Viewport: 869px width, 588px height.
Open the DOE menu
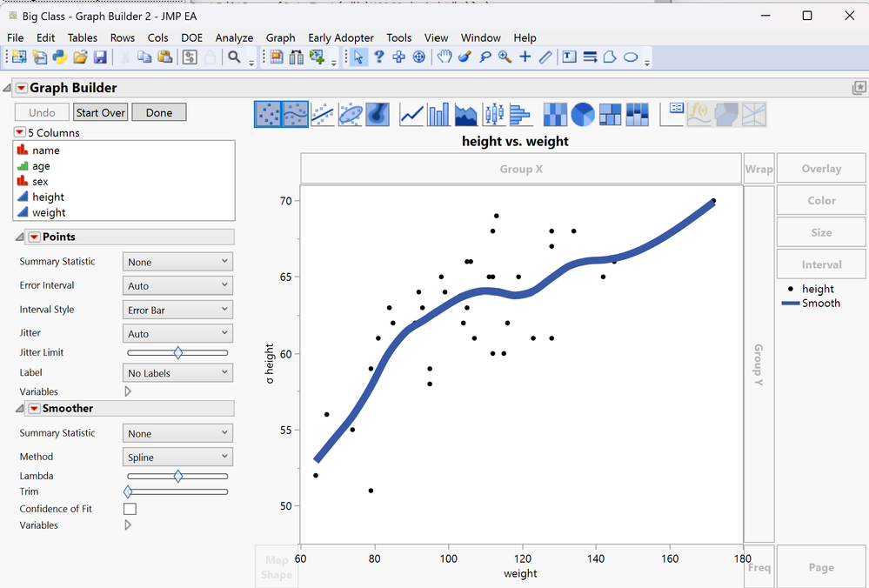(191, 37)
